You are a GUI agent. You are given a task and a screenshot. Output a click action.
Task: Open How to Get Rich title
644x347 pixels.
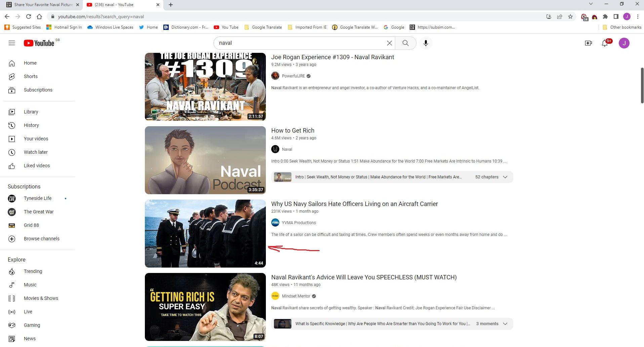coord(293,131)
